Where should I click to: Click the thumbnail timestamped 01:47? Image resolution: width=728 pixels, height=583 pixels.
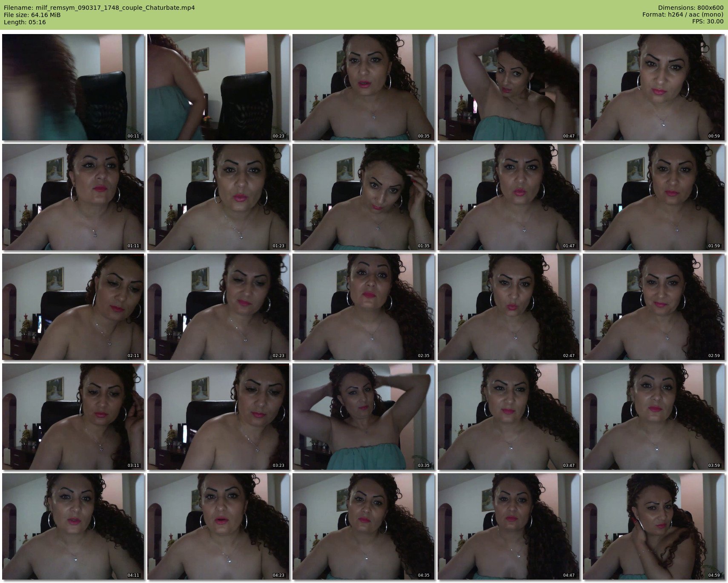click(x=509, y=197)
